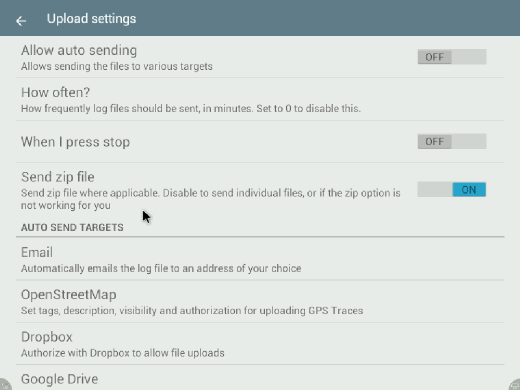Viewport: 520px width, 390px height.
Task: Select 'Automatically emails the log file' description
Action: (161, 268)
